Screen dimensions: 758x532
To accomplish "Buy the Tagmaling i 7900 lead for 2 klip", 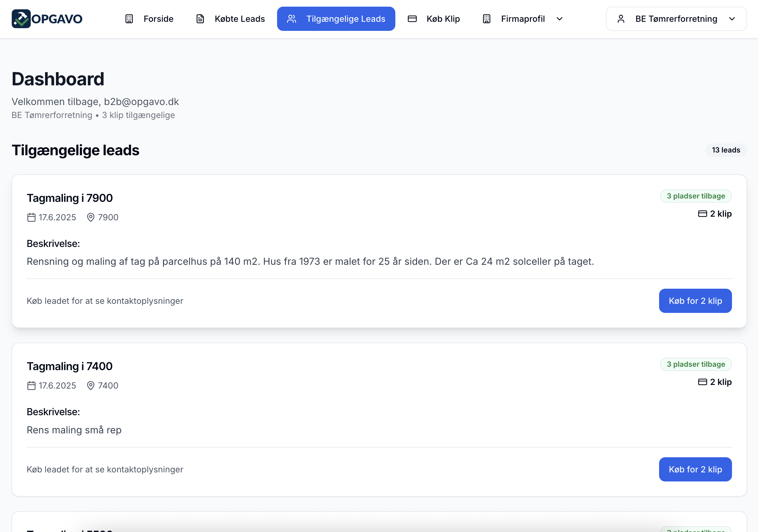I will click(695, 301).
